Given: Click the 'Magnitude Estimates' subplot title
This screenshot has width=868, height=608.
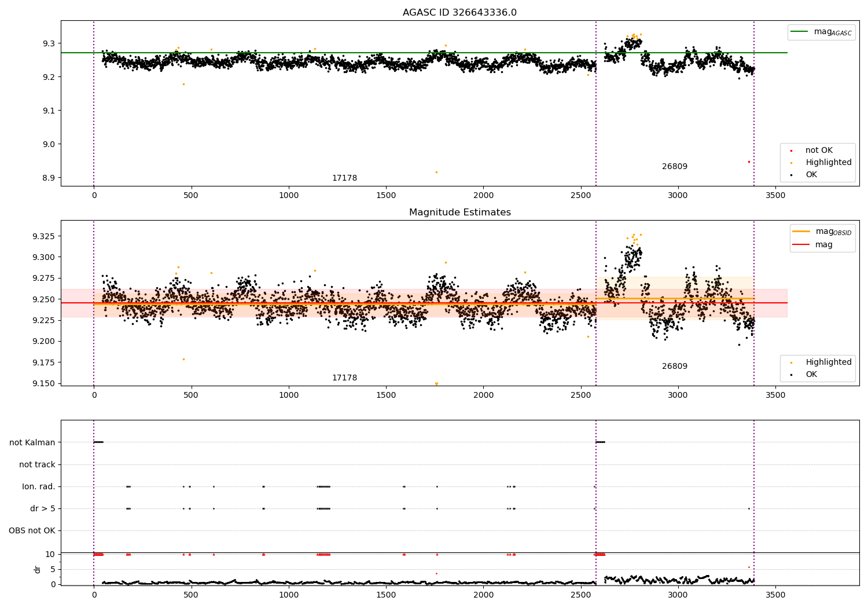Looking at the screenshot, I should point(459,213).
